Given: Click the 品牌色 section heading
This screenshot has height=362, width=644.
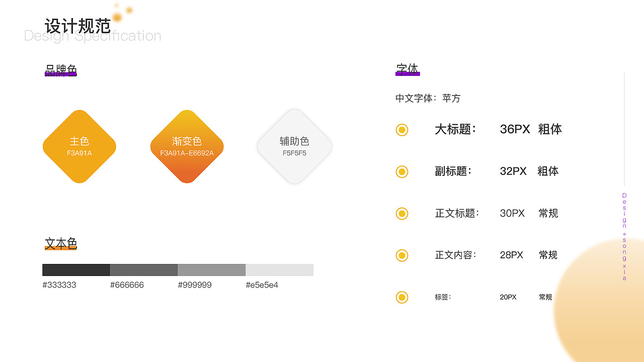Looking at the screenshot, I should point(61,70).
